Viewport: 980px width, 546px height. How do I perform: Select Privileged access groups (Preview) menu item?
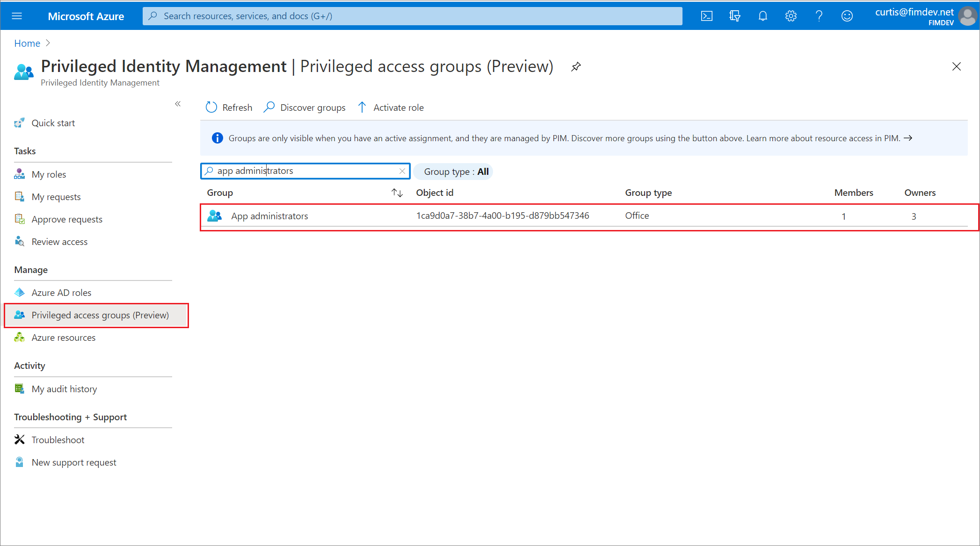(x=96, y=316)
